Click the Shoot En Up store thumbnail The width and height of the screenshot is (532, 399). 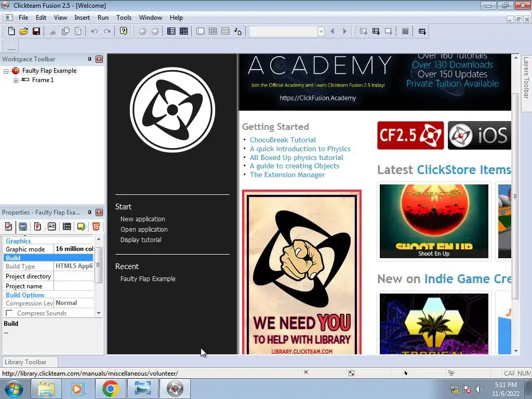(x=434, y=221)
